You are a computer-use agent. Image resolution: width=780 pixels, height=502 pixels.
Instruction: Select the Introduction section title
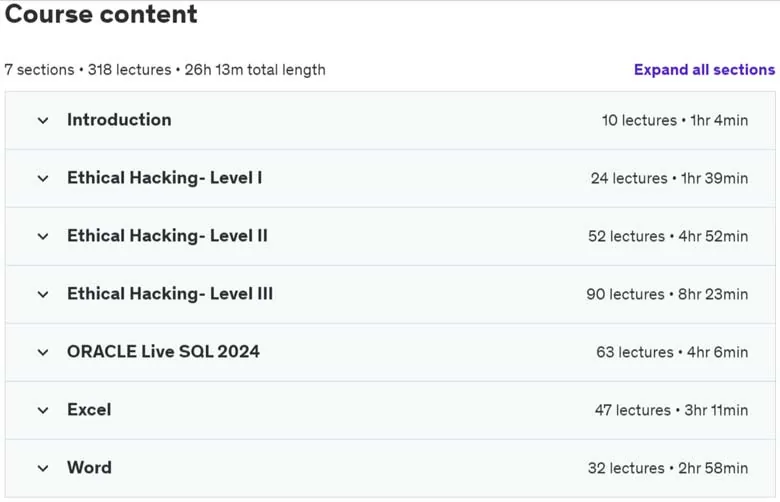click(x=119, y=120)
